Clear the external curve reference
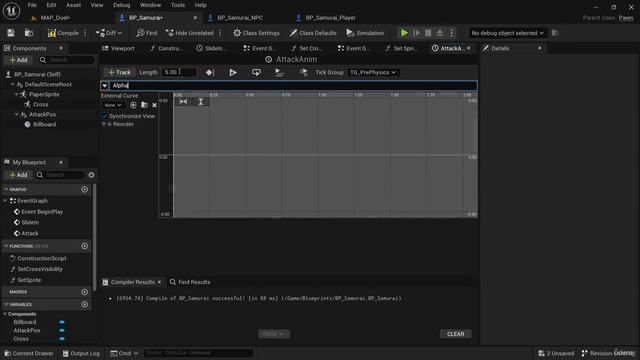 coord(154,105)
